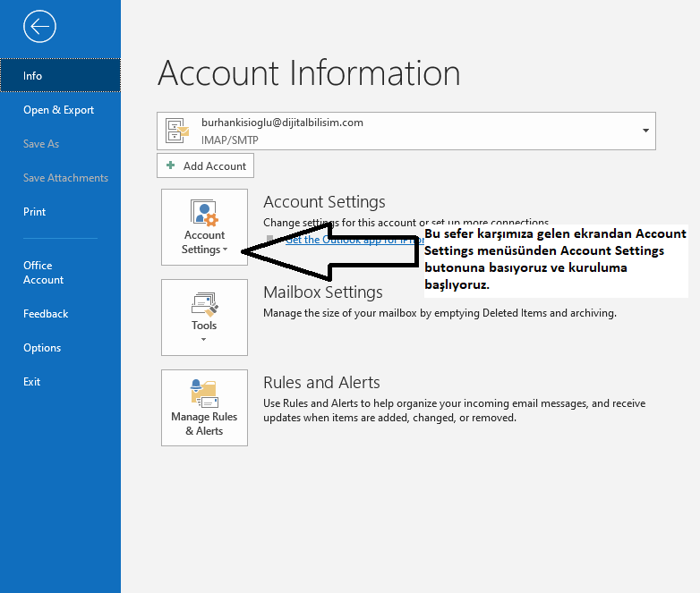Open the Open & Export menu item

click(x=59, y=110)
